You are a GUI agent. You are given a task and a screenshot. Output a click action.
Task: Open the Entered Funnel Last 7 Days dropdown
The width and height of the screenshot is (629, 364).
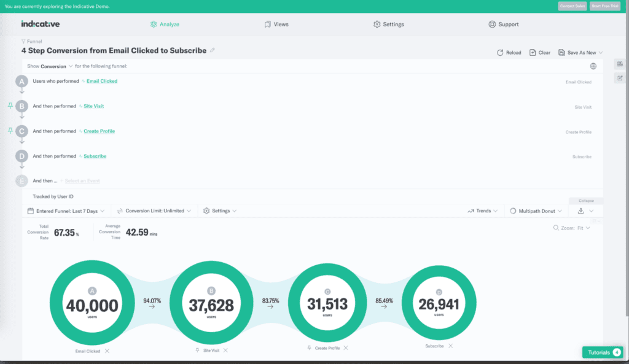coord(68,211)
